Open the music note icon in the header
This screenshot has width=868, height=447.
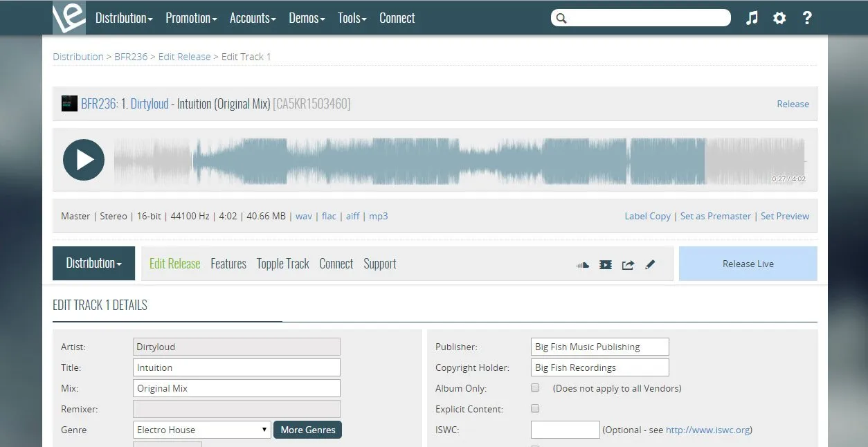(752, 18)
